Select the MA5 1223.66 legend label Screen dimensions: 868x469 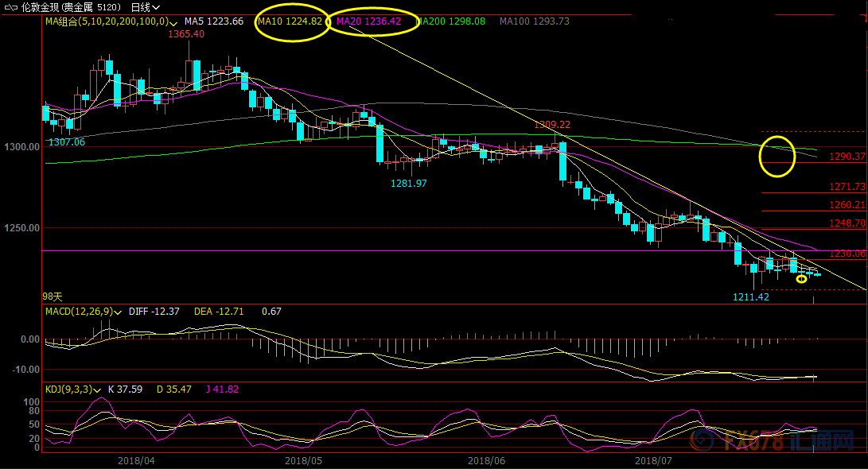click(x=214, y=21)
